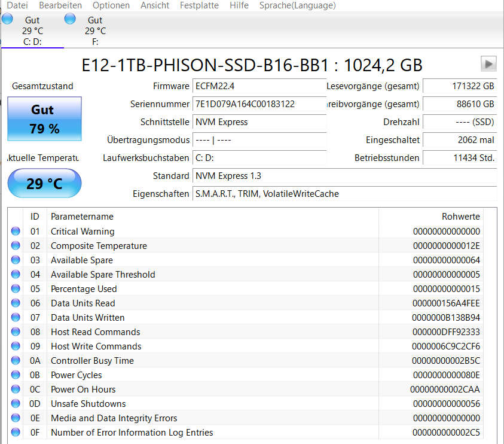Click the Übertragungsmodus field
The width and height of the screenshot is (504, 444).
(x=259, y=140)
